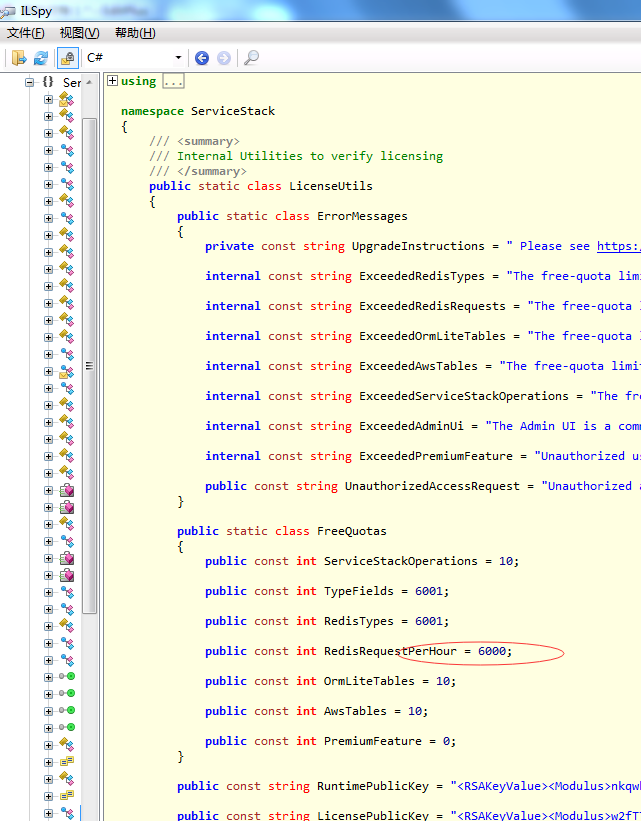Expand the using directives plus box
The width and height of the screenshot is (641, 821).
click(x=112, y=81)
